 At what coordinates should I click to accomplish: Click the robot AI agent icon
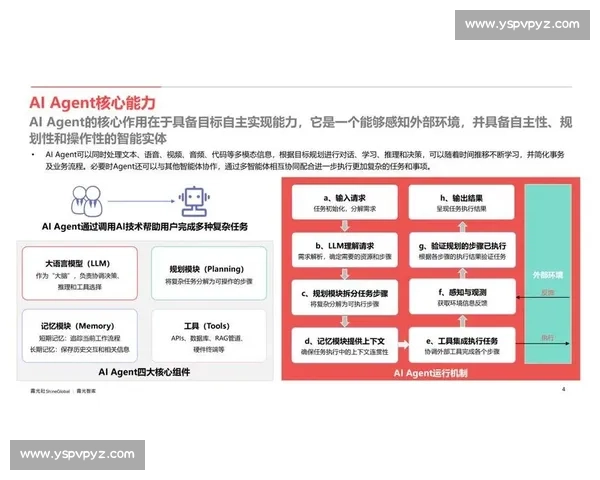pos(194,202)
